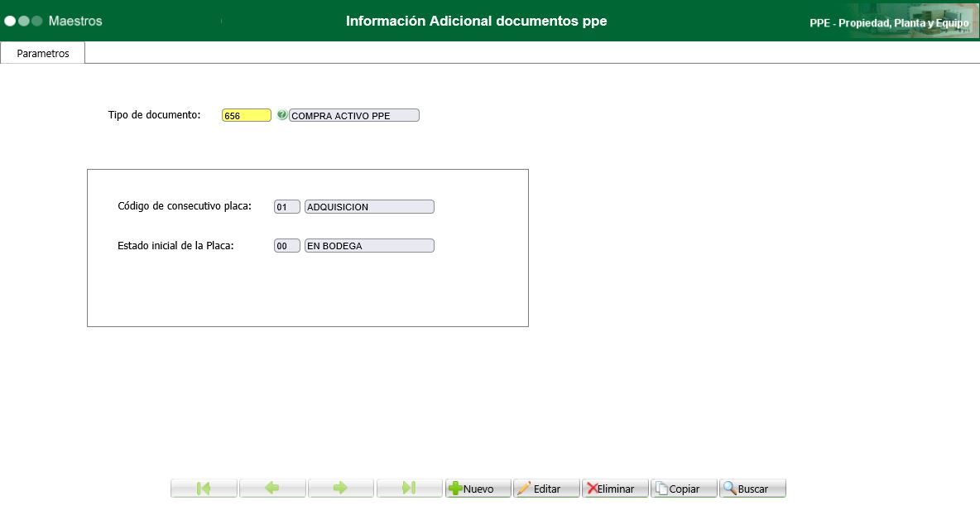Click the green help icon beside Tipo de documento
This screenshot has height=525, width=980.
[282, 115]
